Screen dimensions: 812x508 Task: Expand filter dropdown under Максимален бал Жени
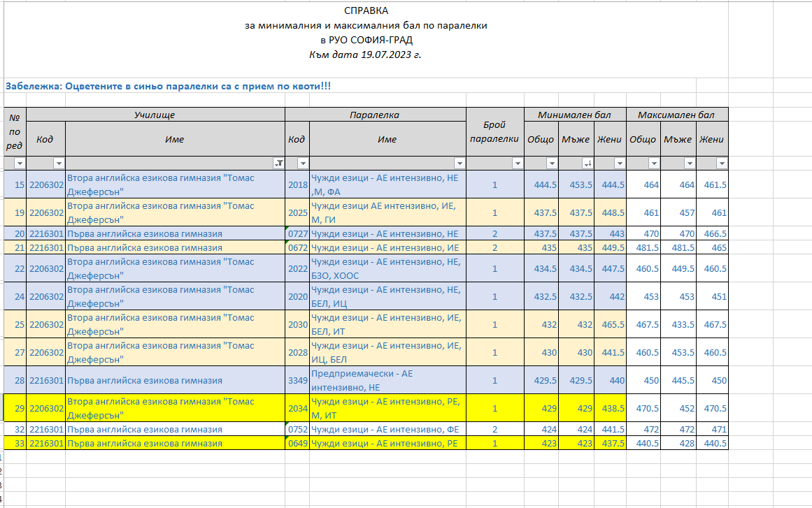pyautogui.click(x=721, y=164)
